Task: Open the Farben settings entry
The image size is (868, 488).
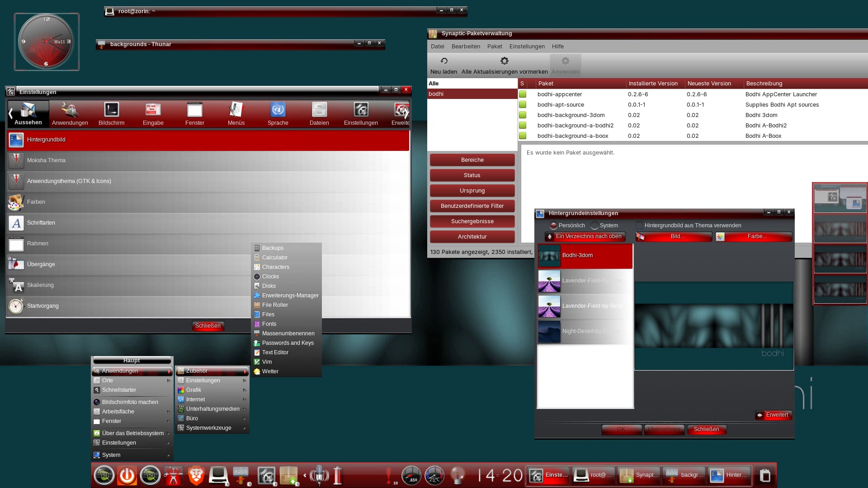Action: (36, 202)
